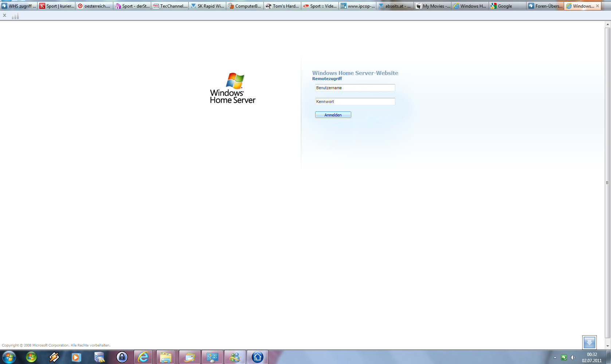Click the green Home Server tray icon
Image resolution: width=611 pixels, height=364 pixels.
click(564, 357)
